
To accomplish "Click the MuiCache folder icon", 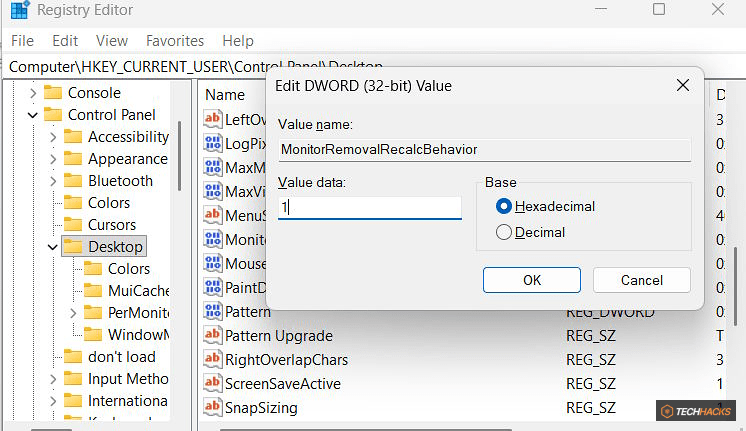I will coord(93,291).
